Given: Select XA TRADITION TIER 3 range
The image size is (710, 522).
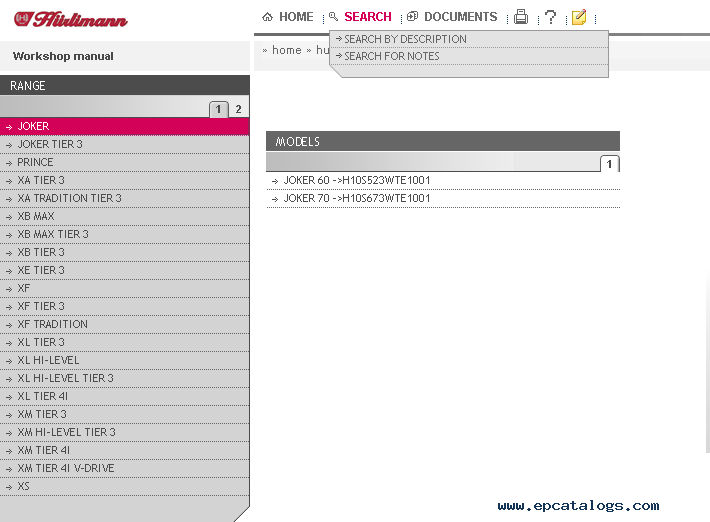Looking at the screenshot, I should pyautogui.click(x=125, y=198).
